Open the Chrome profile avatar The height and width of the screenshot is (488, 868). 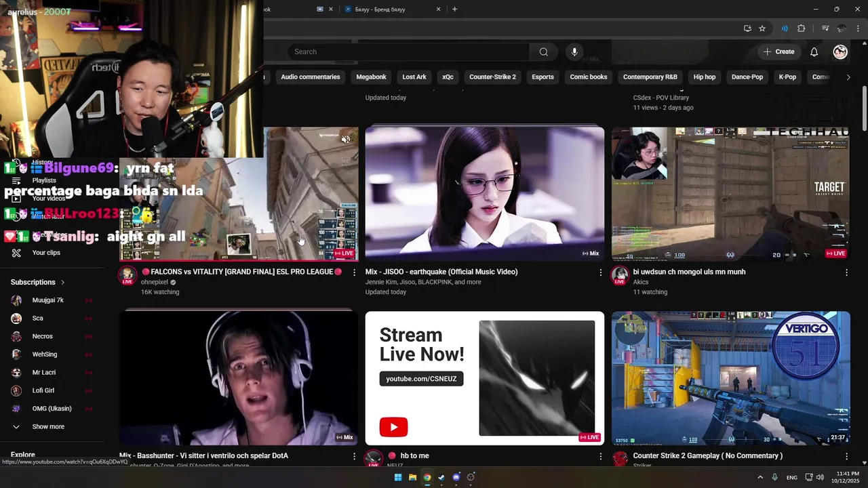click(x=842, y=28)
